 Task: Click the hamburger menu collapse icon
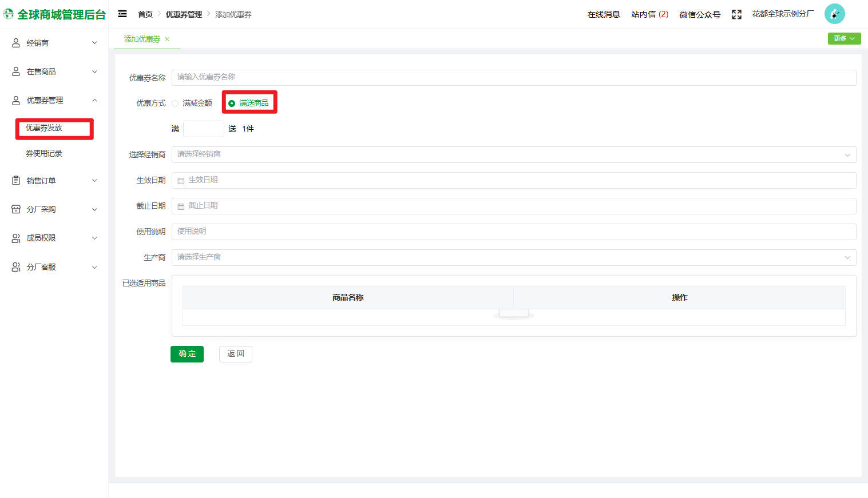[122, 14]
